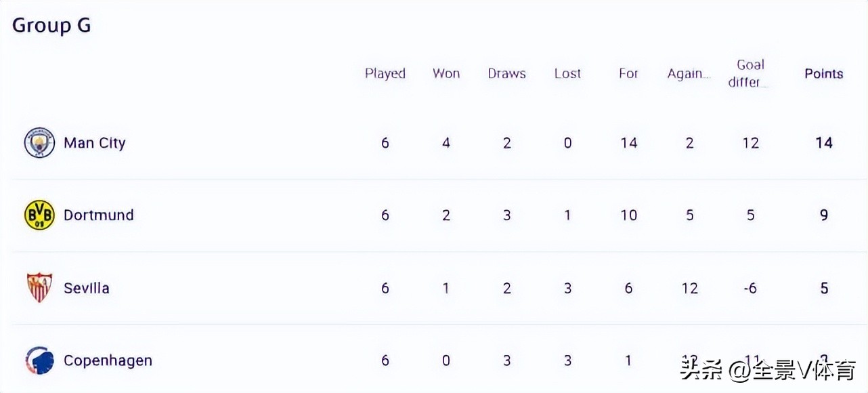Image resolution: width=868 pixels, height=393 pixels.
Task: Select the Sevilla team name
Action: (86, 288)
